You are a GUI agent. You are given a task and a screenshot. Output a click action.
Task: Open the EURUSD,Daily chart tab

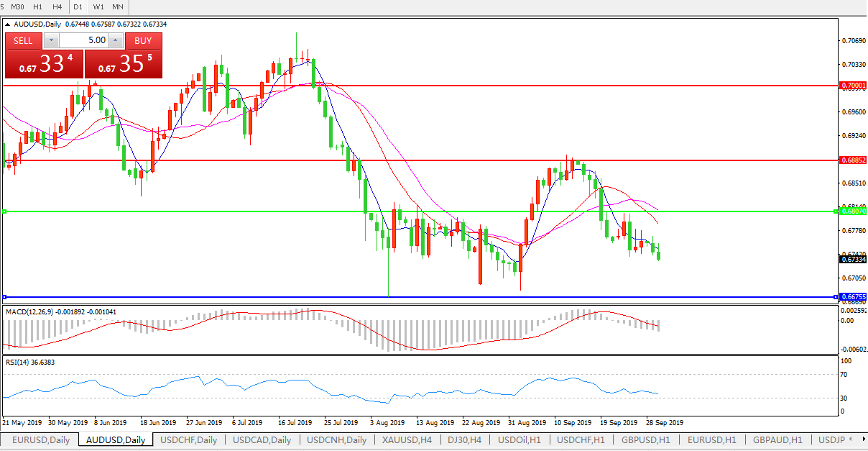pos(41,439)
